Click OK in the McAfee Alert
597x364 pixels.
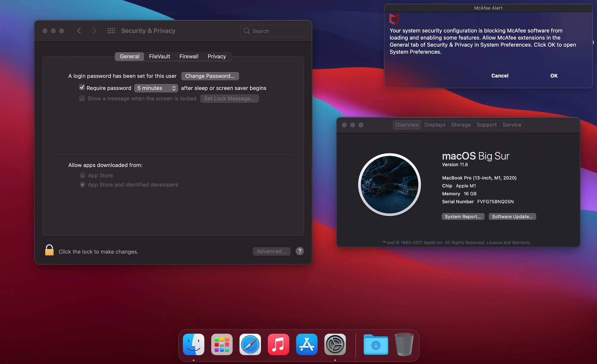click(x=554, y=76)
